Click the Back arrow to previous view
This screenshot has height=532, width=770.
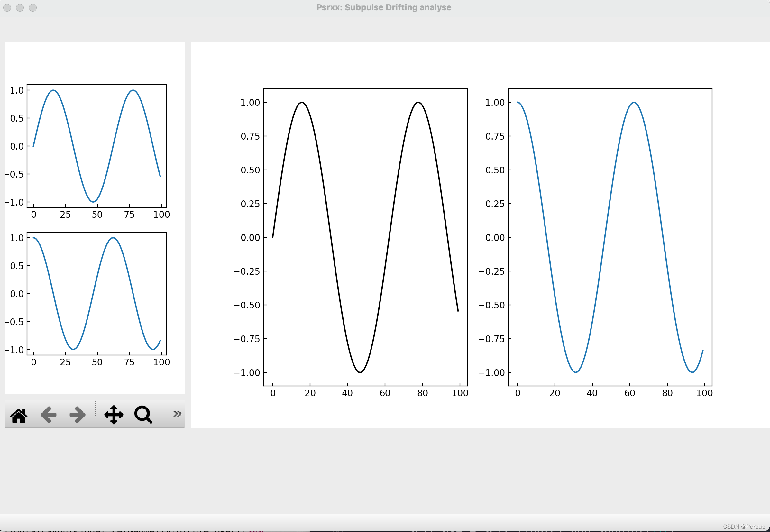(49, 415)
